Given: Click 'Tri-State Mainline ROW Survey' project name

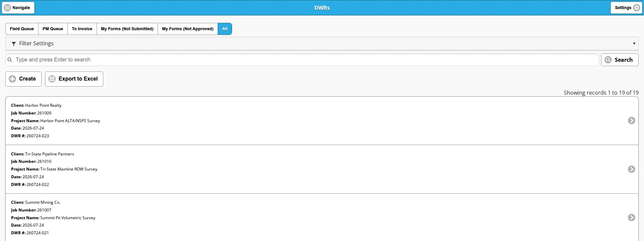Looking at the screenshot, I should click(x=69, y=169).
